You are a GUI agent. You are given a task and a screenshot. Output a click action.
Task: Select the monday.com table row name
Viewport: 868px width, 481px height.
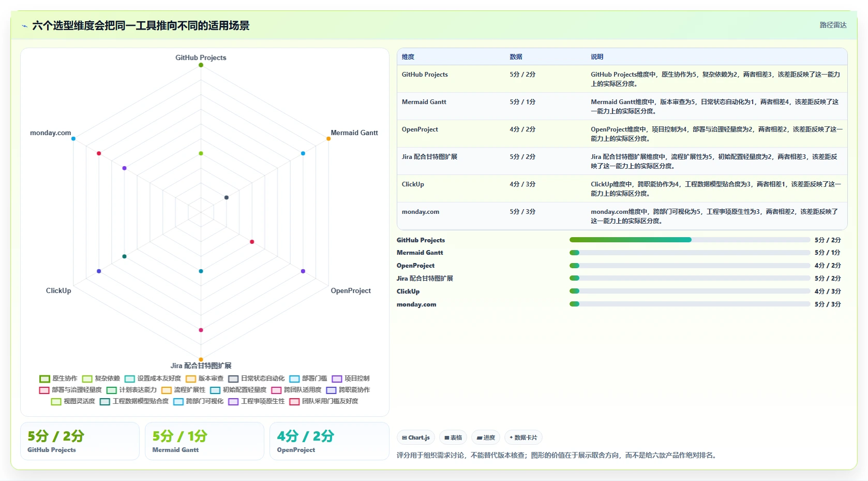click(421, 212)
